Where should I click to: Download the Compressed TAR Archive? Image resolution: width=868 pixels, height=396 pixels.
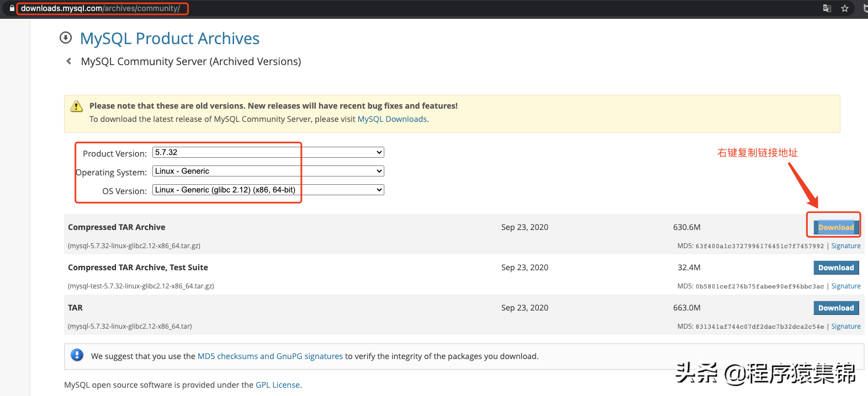click(x=836, y=227)
